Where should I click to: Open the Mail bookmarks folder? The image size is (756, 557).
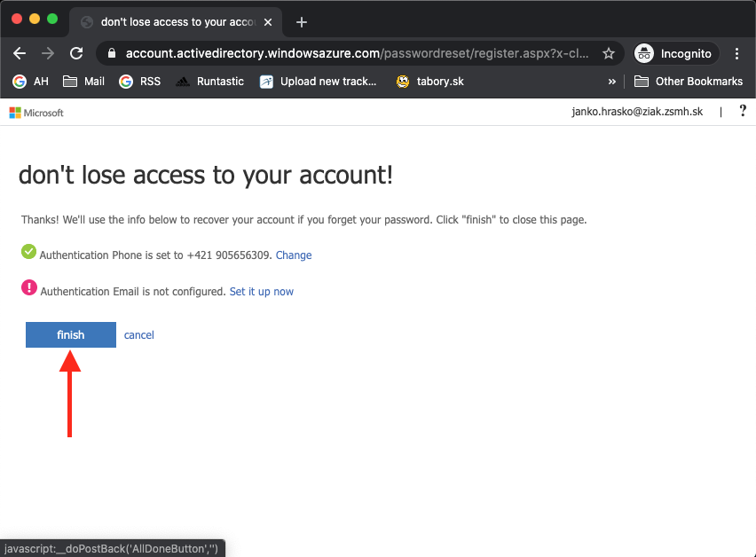(x=83, y=82)
